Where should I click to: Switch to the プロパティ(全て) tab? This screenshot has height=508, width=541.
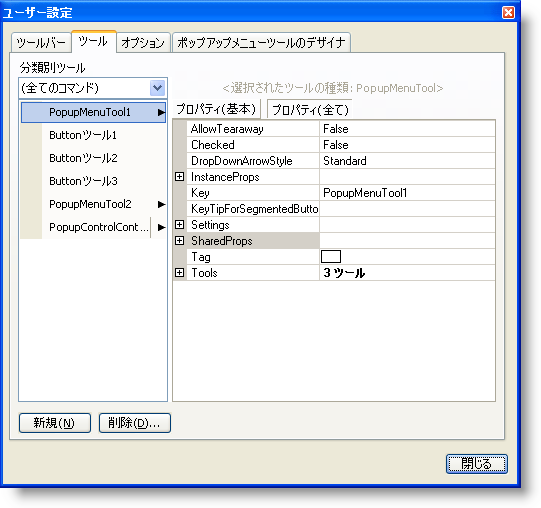(310, 110)
